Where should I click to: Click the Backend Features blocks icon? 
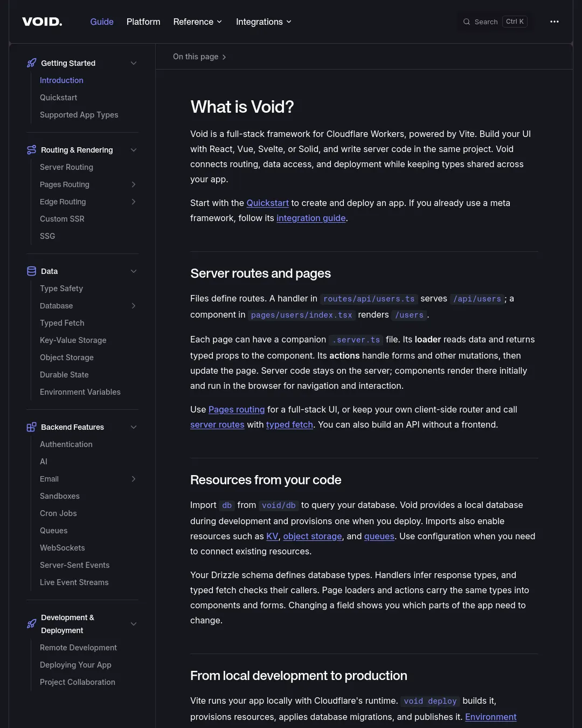pos(32,427)
